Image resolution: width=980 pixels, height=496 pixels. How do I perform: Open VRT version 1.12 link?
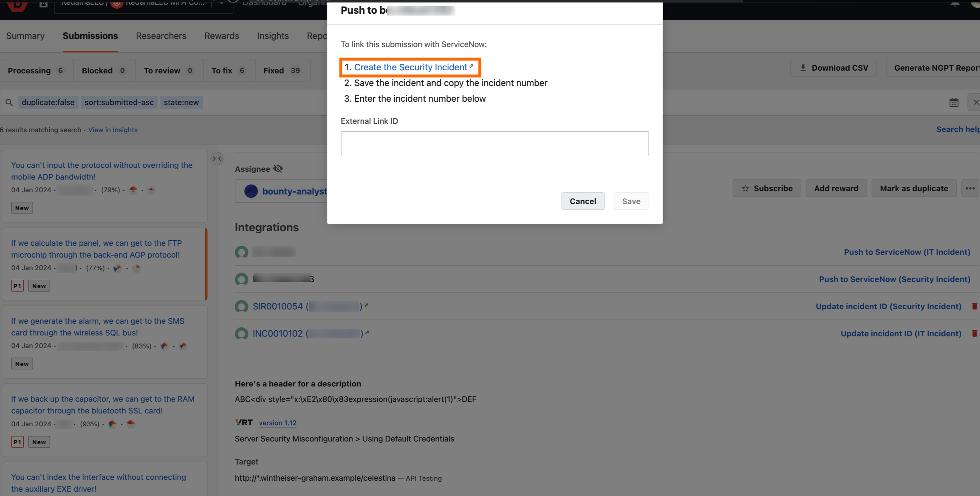[x=278, y=423]
